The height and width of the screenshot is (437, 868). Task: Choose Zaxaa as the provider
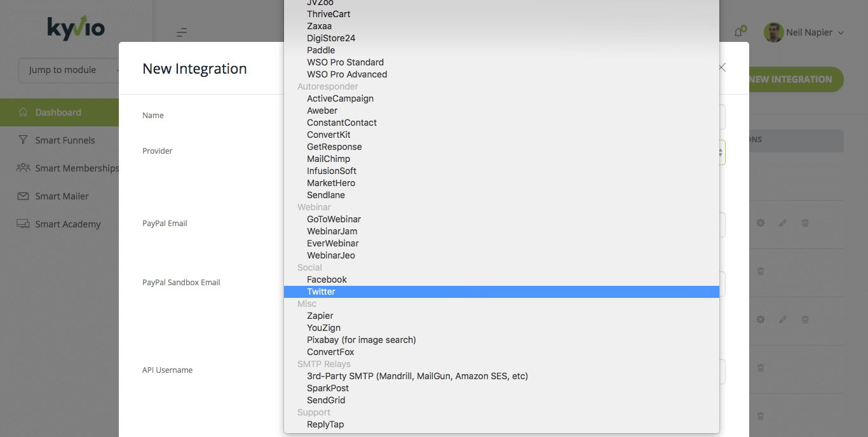click(501, 26)
